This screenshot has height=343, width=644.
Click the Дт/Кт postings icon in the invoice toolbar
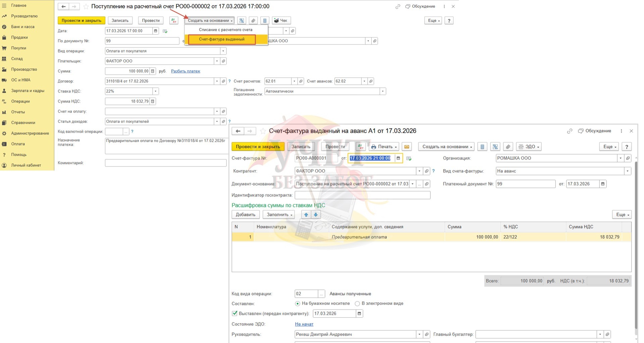tap(361, 147)
